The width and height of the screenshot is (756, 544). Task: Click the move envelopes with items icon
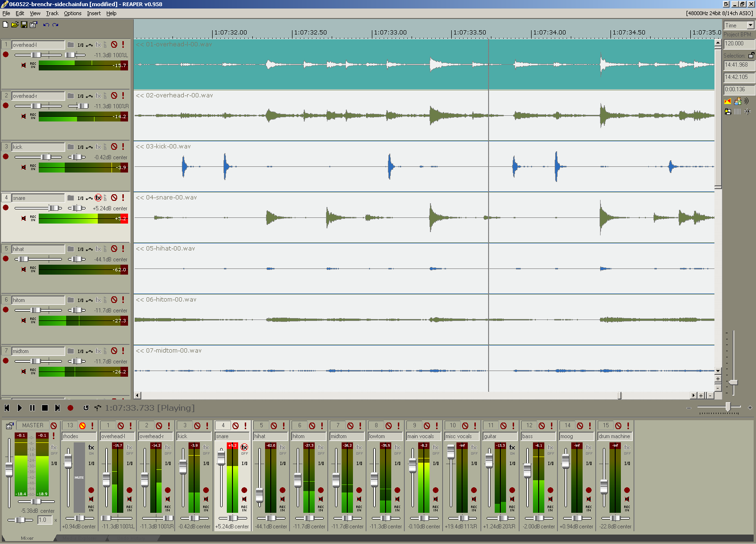tap(728, 112)
